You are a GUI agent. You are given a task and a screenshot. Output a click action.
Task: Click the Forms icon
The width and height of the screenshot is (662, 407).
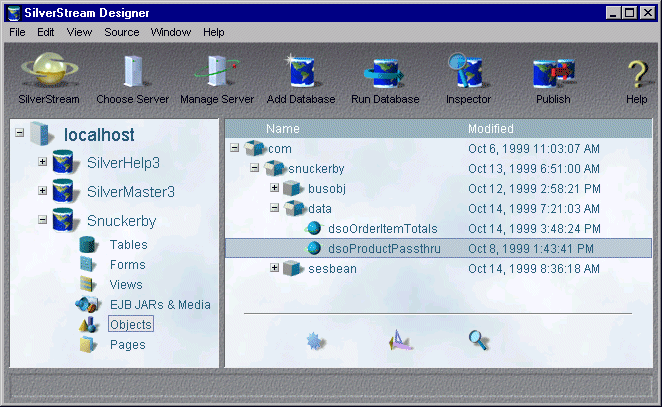point(87,264)
